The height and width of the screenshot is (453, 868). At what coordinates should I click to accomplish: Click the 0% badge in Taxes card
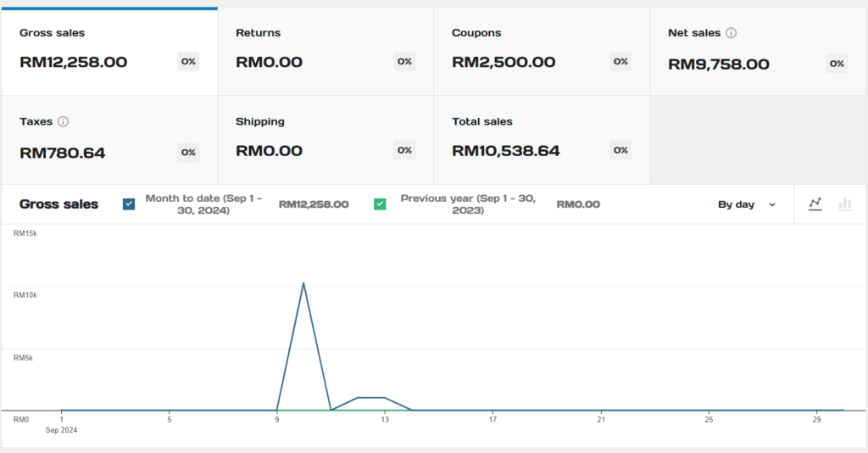click(188, 153)
